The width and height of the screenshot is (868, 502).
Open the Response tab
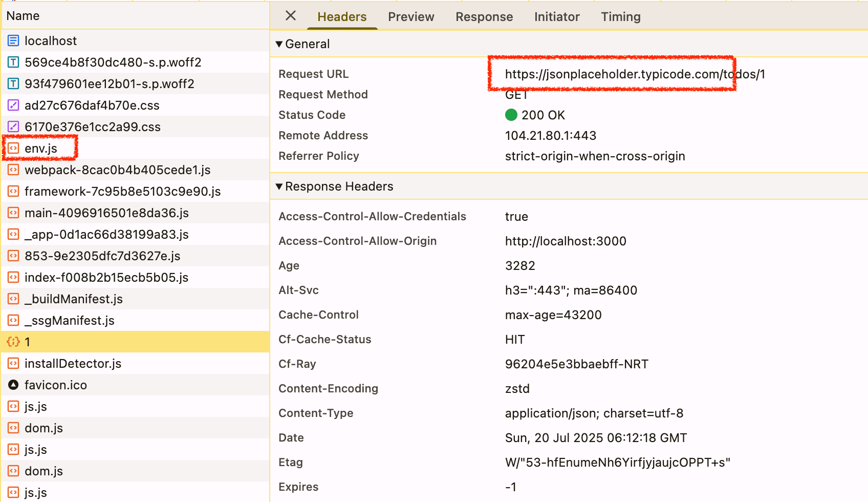click(484, 17)
